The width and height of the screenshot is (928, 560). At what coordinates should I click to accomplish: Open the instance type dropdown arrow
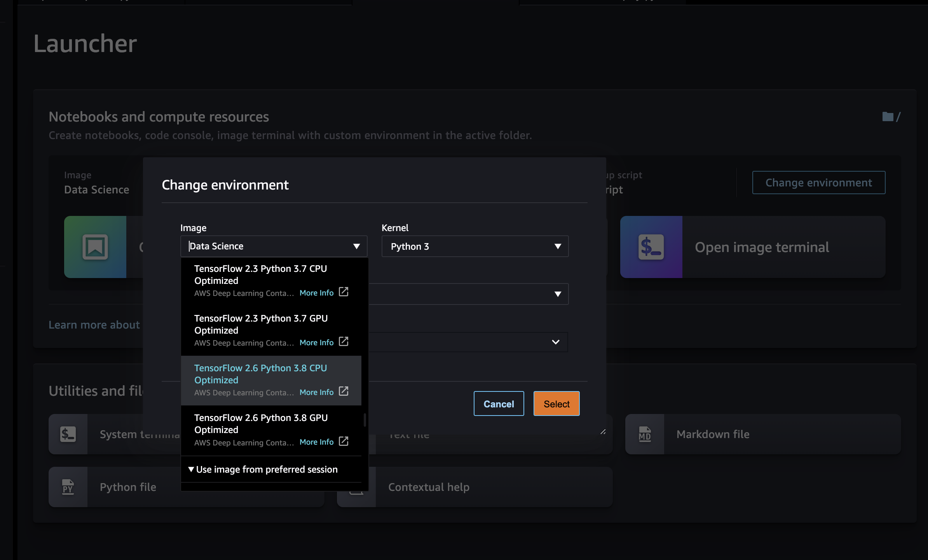558,294
